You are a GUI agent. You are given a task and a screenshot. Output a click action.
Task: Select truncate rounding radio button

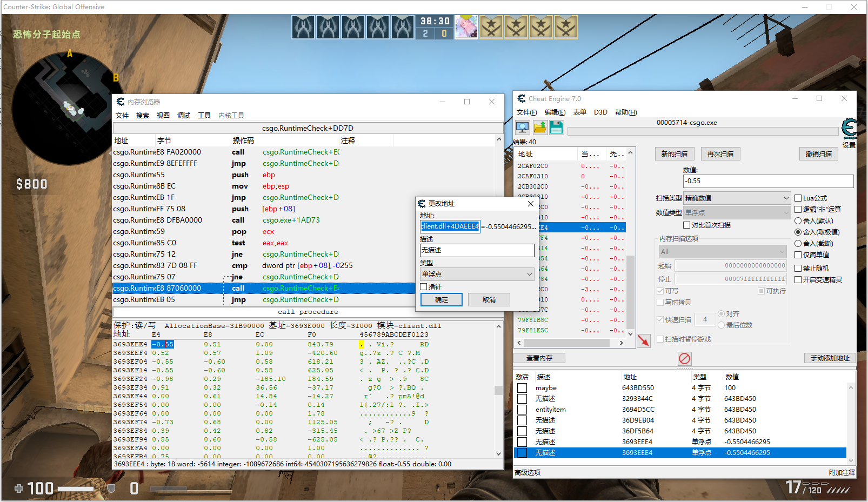(x=798, y=244)
